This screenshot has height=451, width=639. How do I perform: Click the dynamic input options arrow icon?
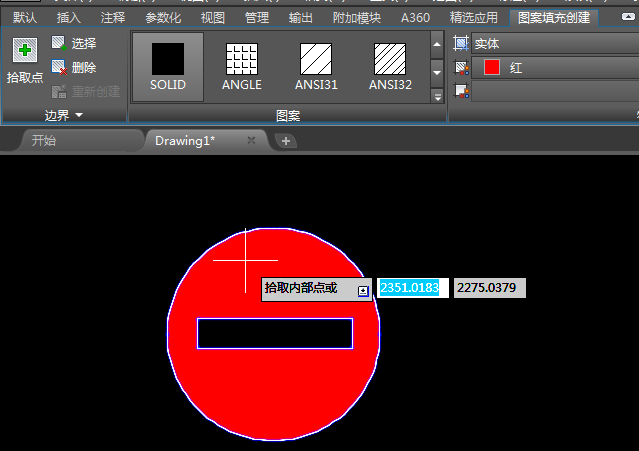coord(363,291)
